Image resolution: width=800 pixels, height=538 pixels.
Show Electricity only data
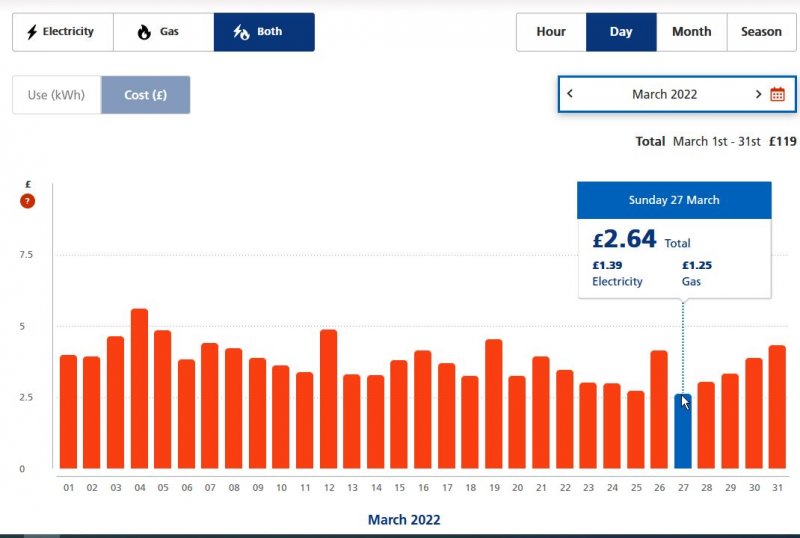click(x=62, y=32)
